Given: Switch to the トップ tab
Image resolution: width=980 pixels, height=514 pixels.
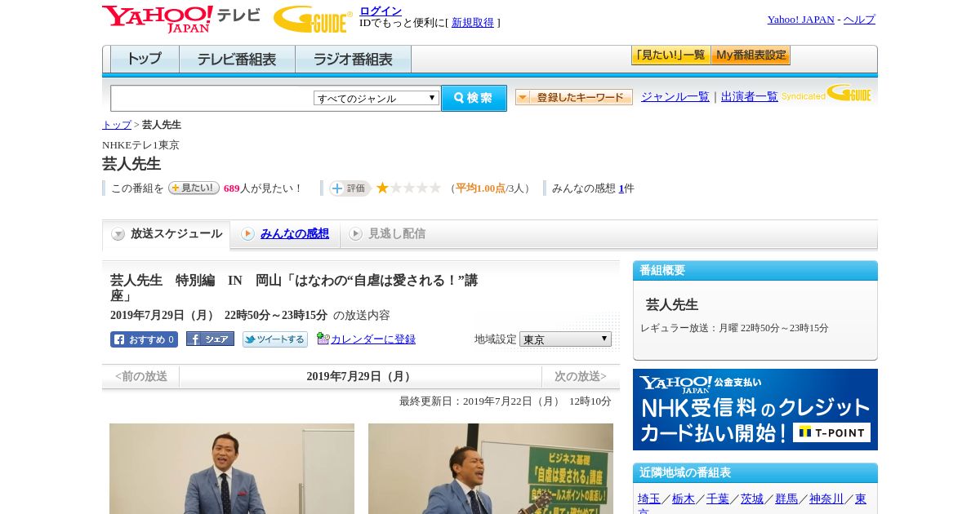Looking at the screenshot, I should pyautogui.click(x=145, y=60).
